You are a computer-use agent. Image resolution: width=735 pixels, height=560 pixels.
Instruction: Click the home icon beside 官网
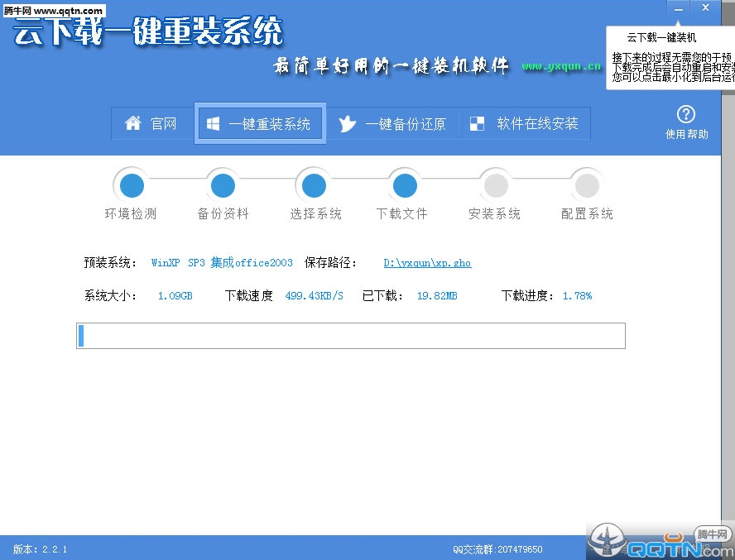[x=132, y=123]
